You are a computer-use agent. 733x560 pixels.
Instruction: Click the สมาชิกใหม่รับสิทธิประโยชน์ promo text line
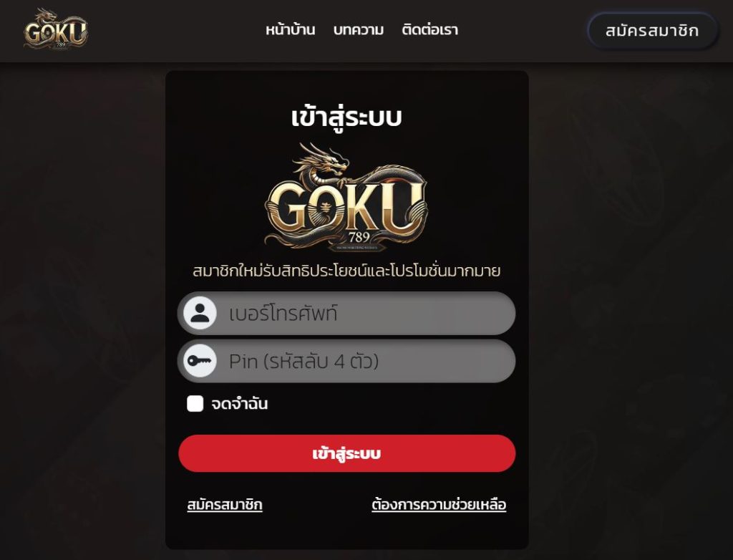[x=346, y=271]
